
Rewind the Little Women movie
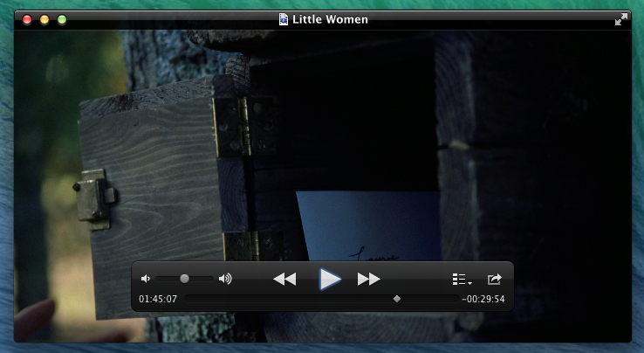click(284, 279)
